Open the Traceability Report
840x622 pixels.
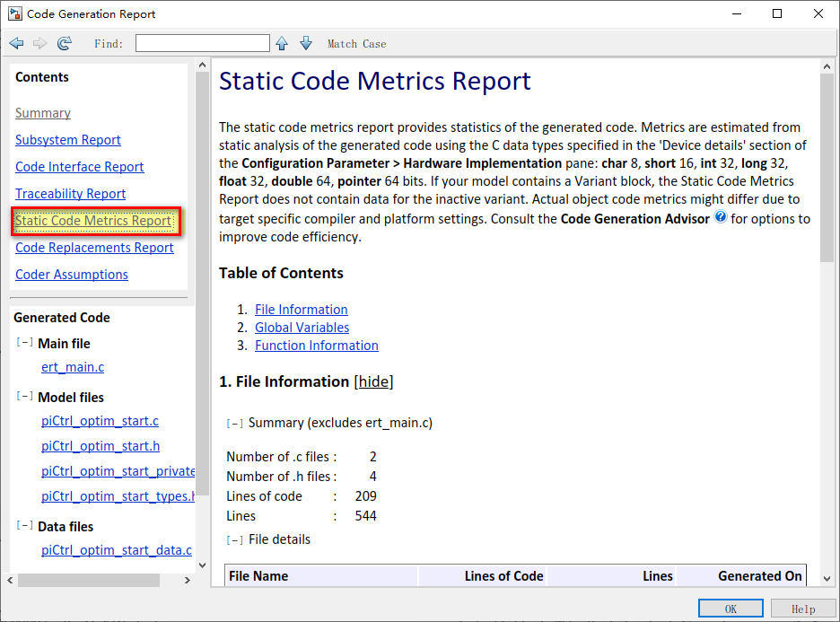(70, 193)
